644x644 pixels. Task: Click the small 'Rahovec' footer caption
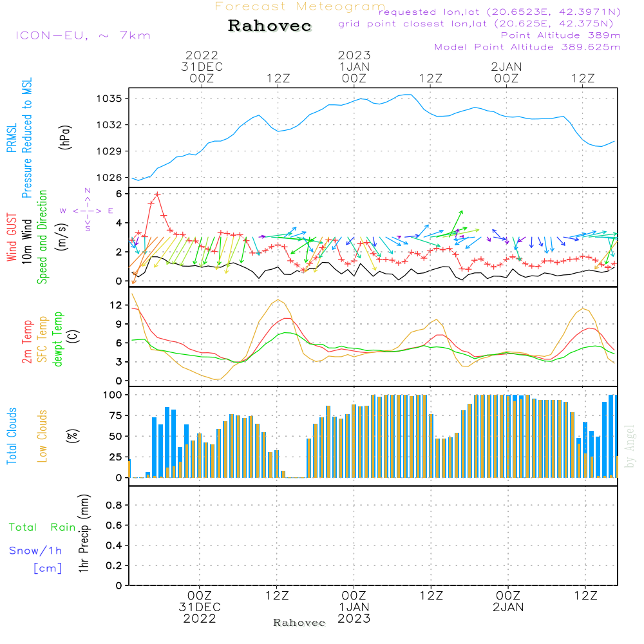coord(299,623)
